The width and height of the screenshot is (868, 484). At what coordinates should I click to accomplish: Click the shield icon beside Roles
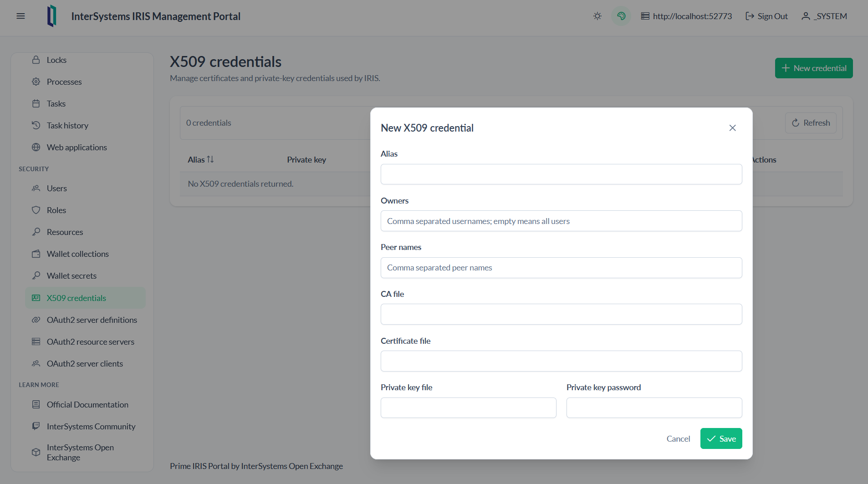tap(36, 210)
